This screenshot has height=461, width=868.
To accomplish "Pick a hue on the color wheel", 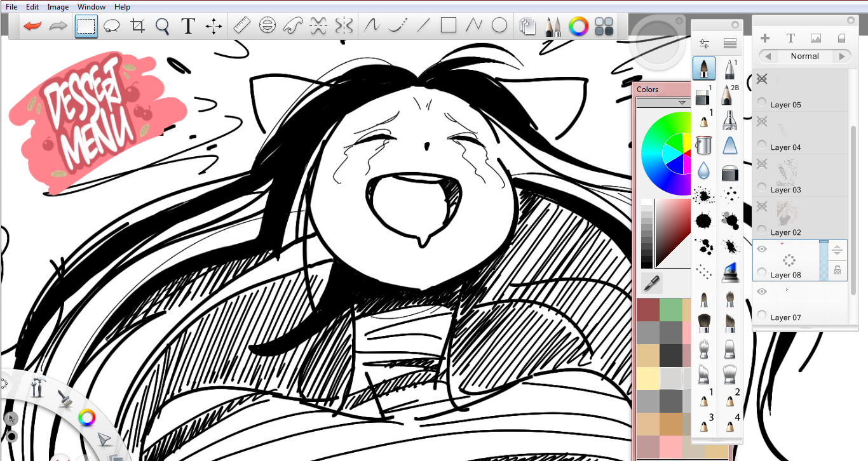I will tap(665, 153).
